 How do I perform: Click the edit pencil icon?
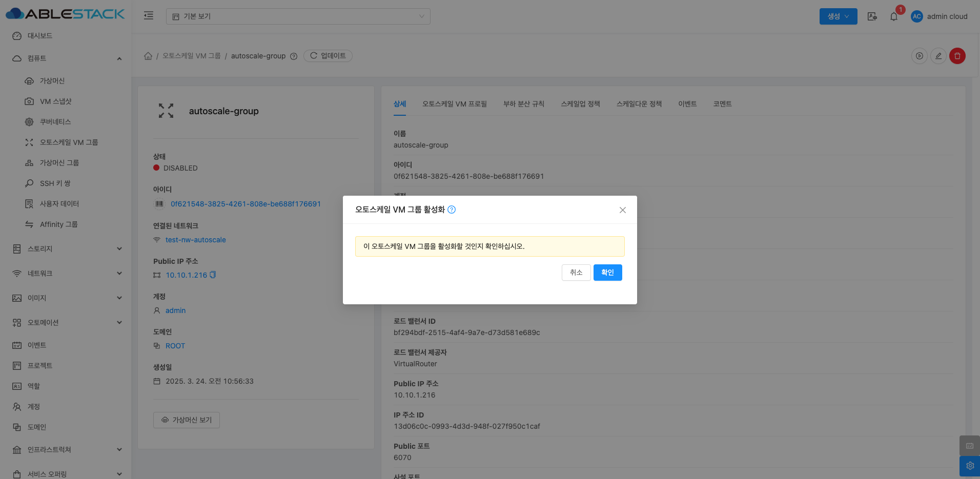(x=938, y=56)
